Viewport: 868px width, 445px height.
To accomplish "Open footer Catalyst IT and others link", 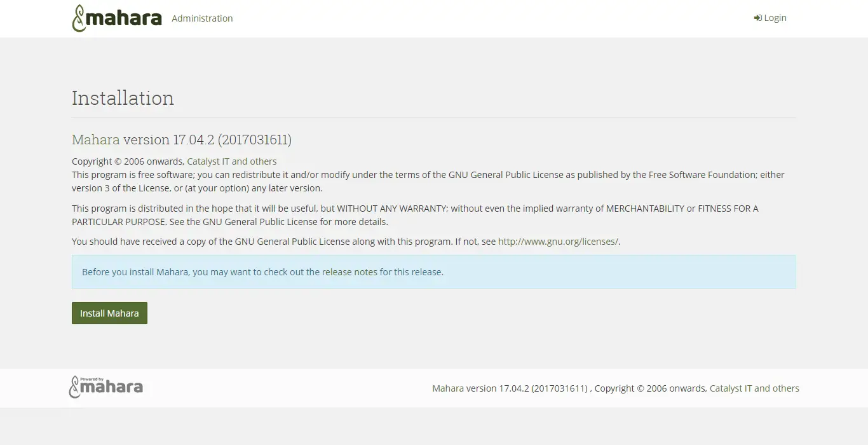I will click(754, 388).
